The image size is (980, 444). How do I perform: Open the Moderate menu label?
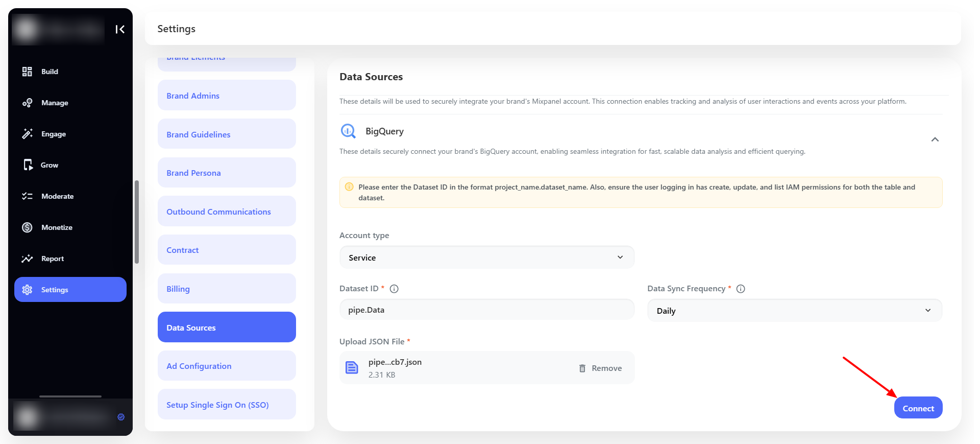tap(57, 196)
